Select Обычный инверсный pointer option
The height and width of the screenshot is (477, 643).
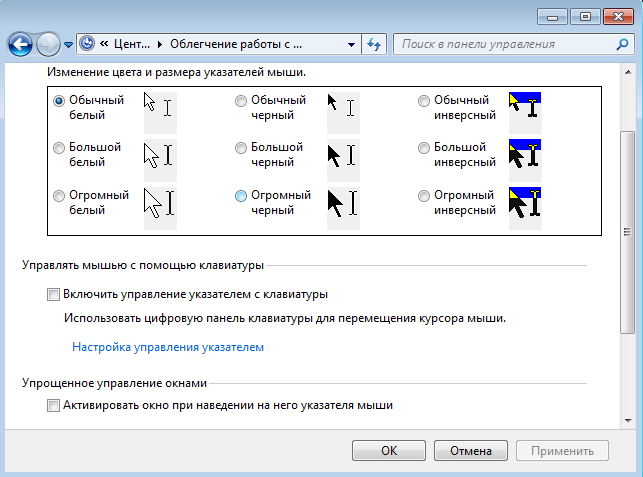(x=424, y=100)
